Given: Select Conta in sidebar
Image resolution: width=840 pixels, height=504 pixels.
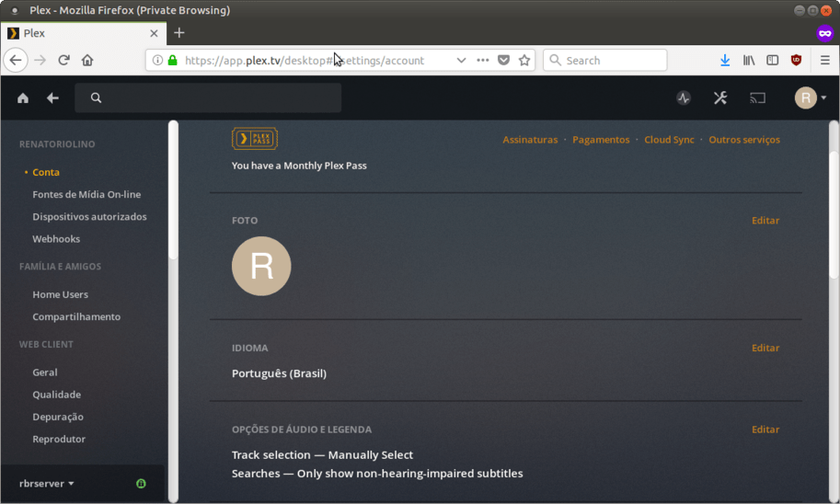Looking at the screenshot, I should click(x=46, y=173).
